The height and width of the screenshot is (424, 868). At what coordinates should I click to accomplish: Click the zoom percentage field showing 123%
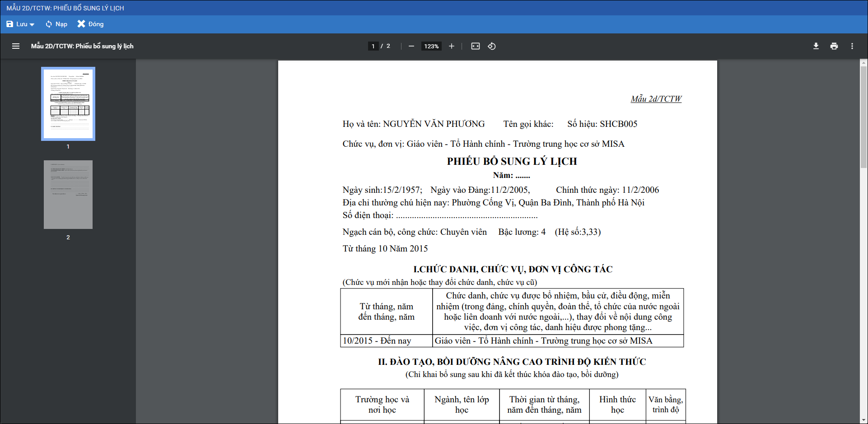point(431,46)
